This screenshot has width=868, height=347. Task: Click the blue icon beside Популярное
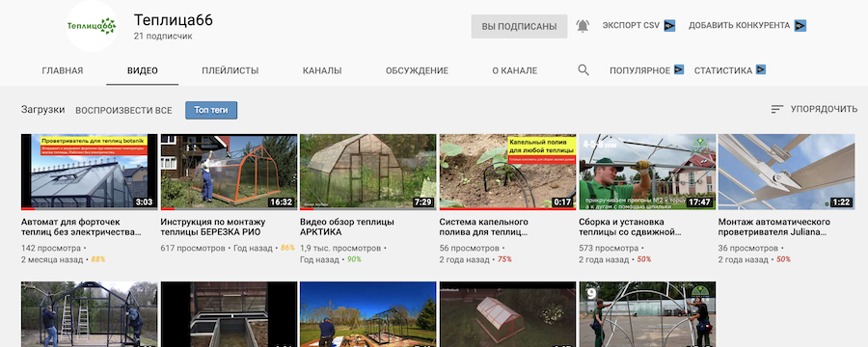click(x=679, y=69)
